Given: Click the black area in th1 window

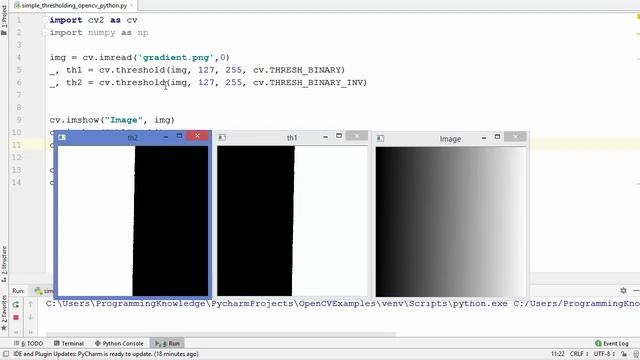Looking at the screenshot, I should [256, 221].
